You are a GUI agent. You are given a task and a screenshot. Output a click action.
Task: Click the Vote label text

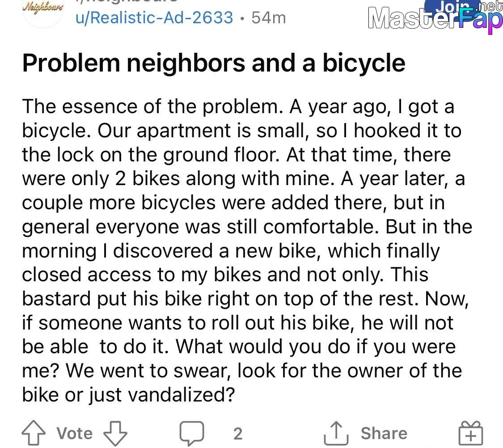(75, 433)
